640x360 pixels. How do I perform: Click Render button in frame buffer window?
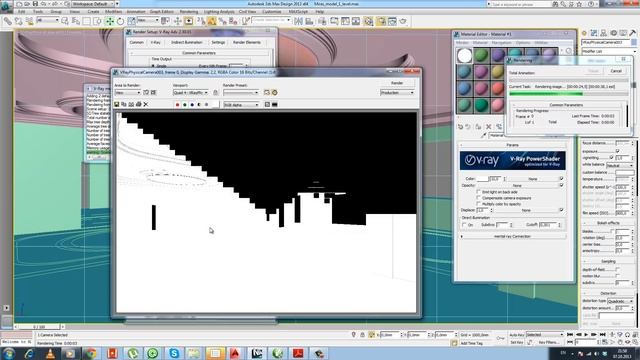[x=397, y=83]
